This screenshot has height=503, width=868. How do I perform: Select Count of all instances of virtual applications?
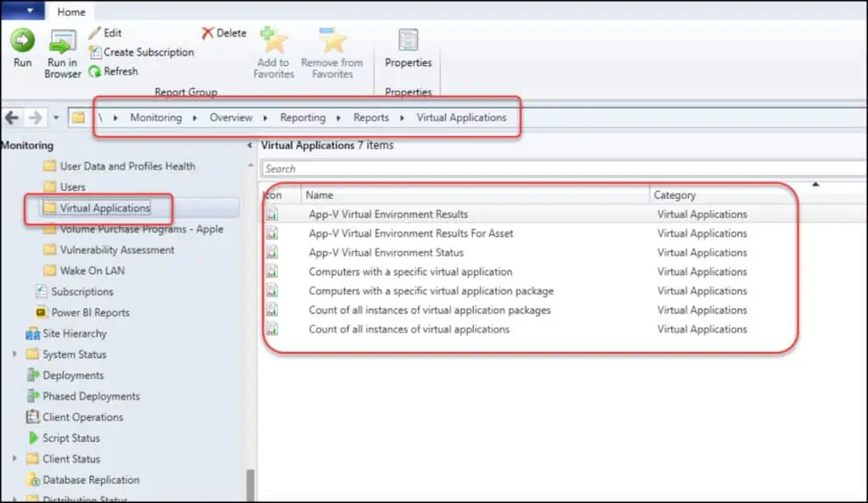pos(409,329)
